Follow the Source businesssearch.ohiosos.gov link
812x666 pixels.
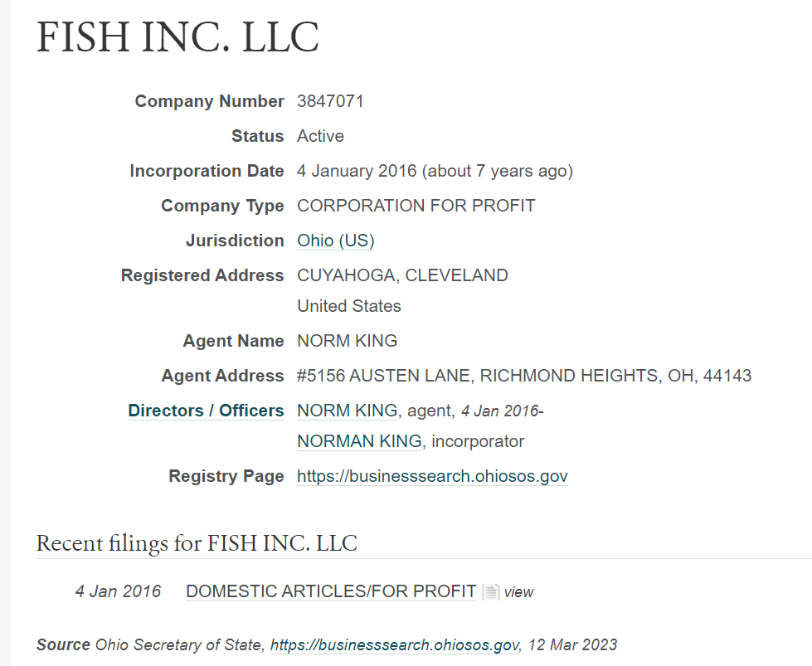[x=395, y=644]
